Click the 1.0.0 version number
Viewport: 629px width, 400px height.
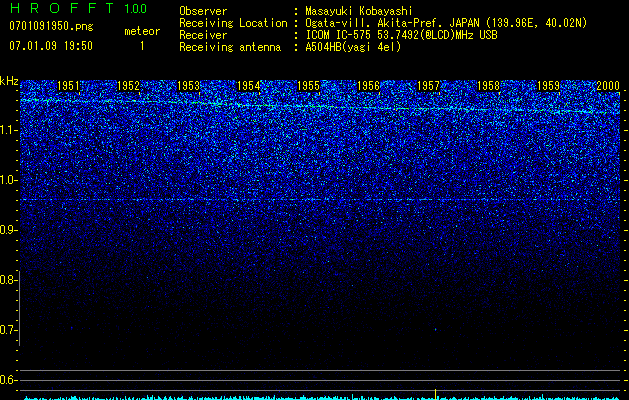(136, 8)
